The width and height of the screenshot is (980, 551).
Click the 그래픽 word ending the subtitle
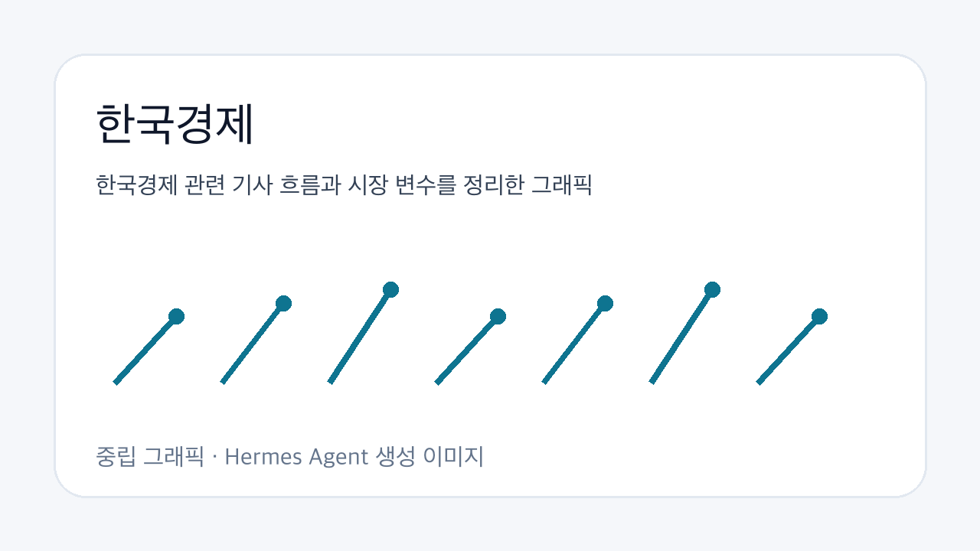pos(562,185)
